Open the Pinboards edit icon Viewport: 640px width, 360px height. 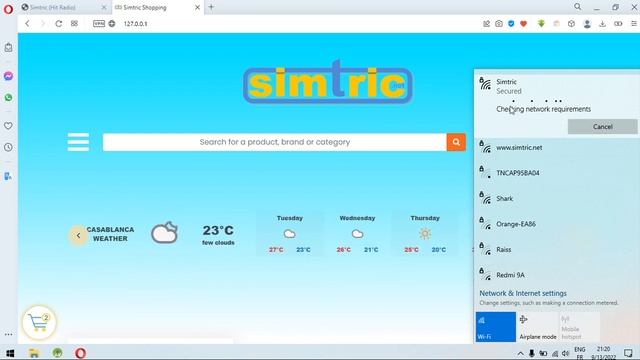(x=486, y=24)
